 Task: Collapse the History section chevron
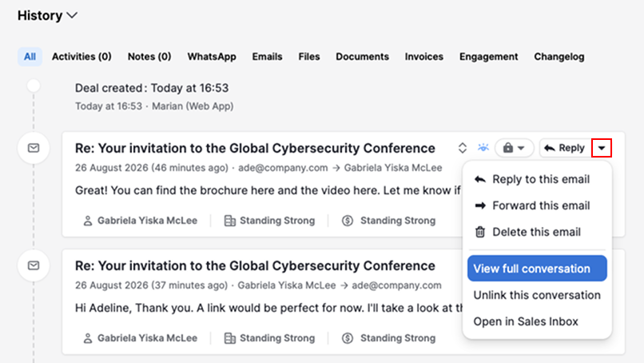point(72,16)
